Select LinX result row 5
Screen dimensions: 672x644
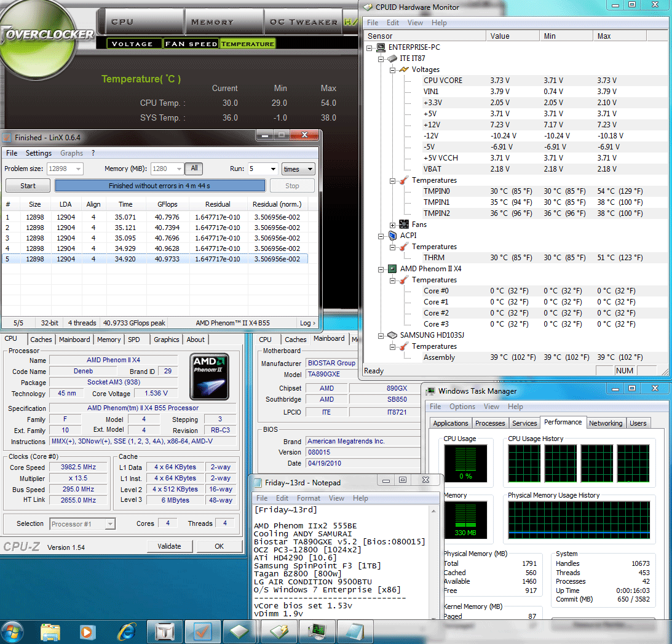point(155,259)
